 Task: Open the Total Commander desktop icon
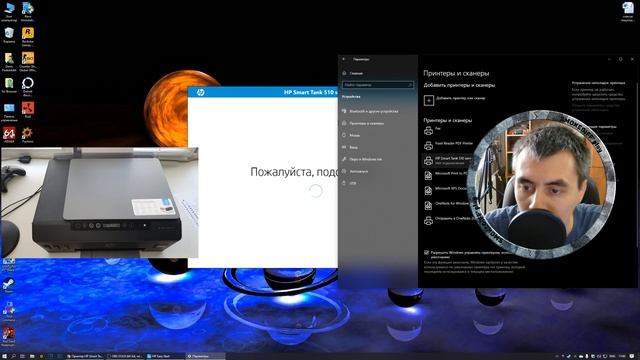point(9,311)
